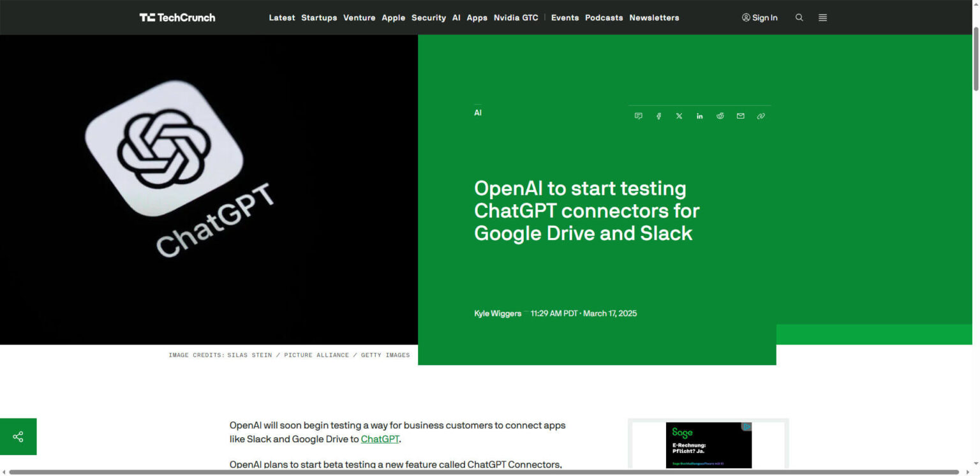The width and height of the screenshot is (980, 476).
Task: Open the ChatGPT hyperlink in the article
Action: point(380,439)
